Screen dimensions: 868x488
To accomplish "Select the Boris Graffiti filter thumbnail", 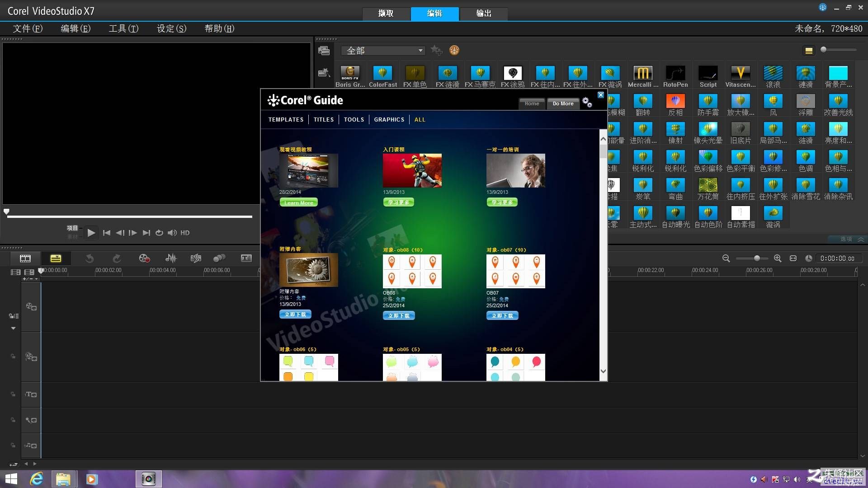I will tap(350, 73).
